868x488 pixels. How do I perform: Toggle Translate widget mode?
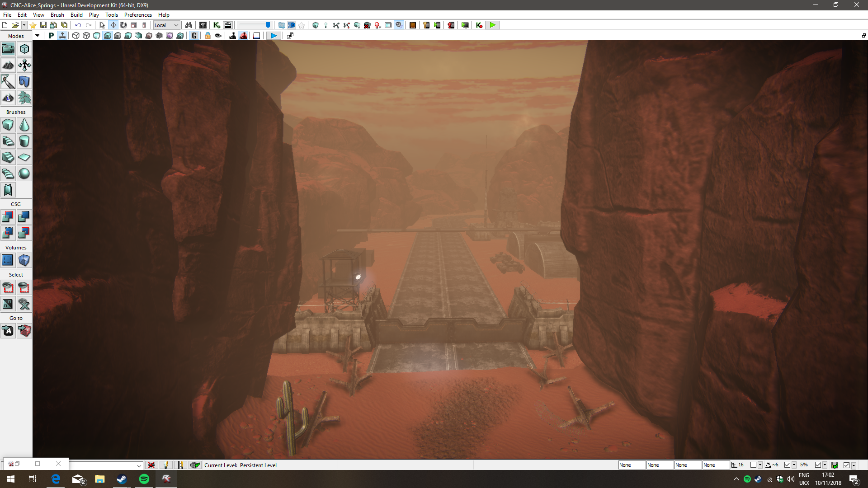click(x=113, y=25)
